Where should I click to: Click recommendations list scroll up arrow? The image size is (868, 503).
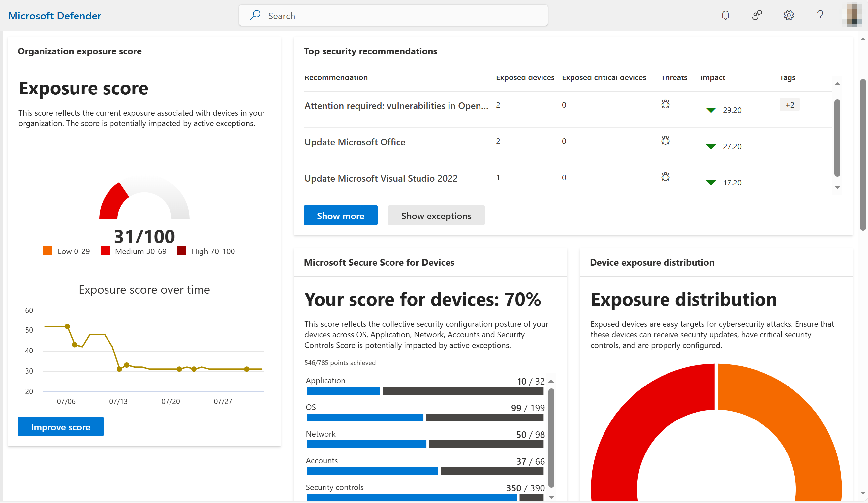837,84
